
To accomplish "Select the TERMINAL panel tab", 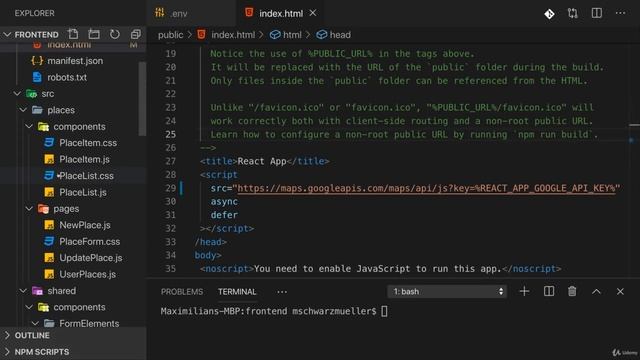I will tap(237, 292).
